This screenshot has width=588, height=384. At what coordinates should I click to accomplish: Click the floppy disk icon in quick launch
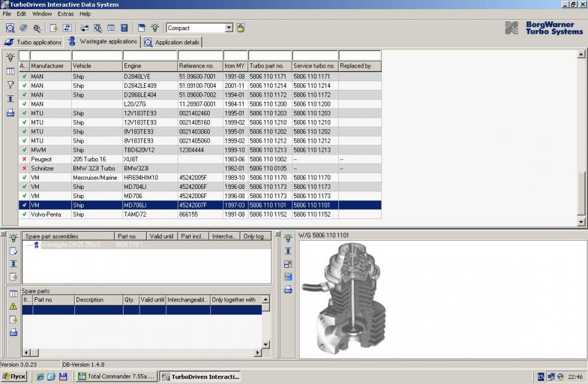[x=63, y=377]
